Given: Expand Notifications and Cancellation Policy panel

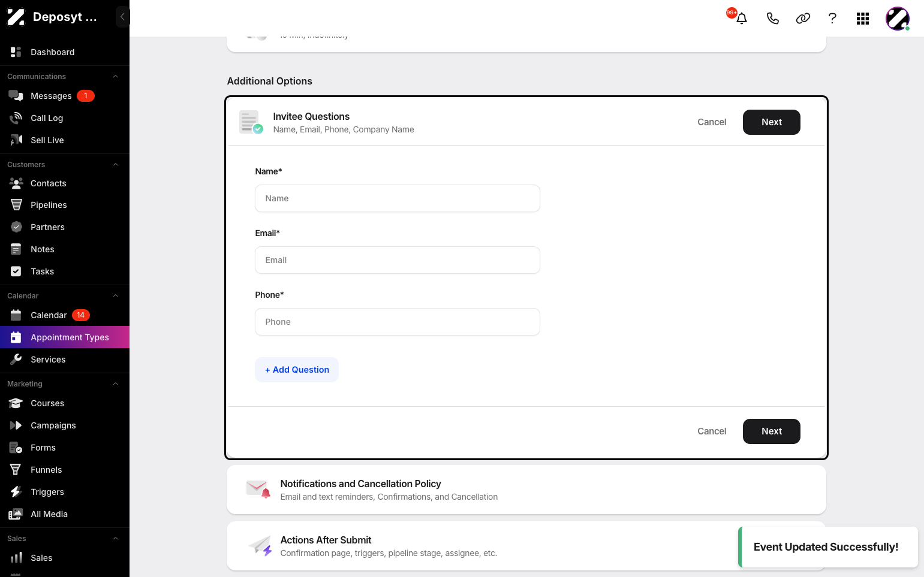Looking at the screenshot, I should coord(526,490).
